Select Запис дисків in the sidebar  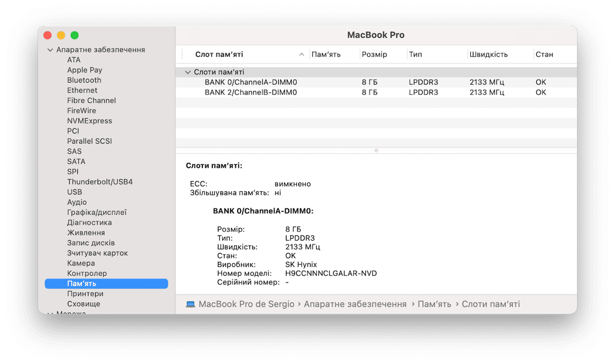(x=91, y=243)
